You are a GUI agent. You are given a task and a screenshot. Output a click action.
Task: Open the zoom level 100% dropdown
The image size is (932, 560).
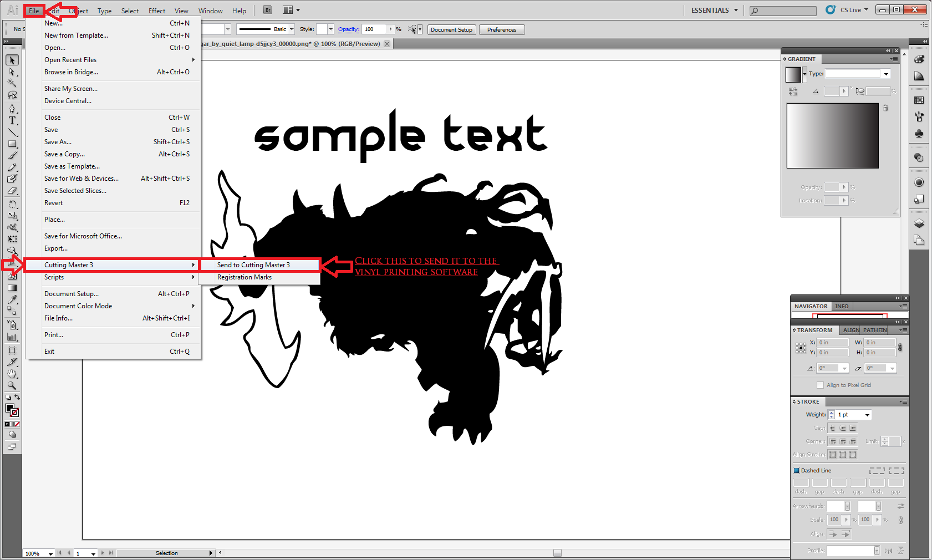click(50, 553)
